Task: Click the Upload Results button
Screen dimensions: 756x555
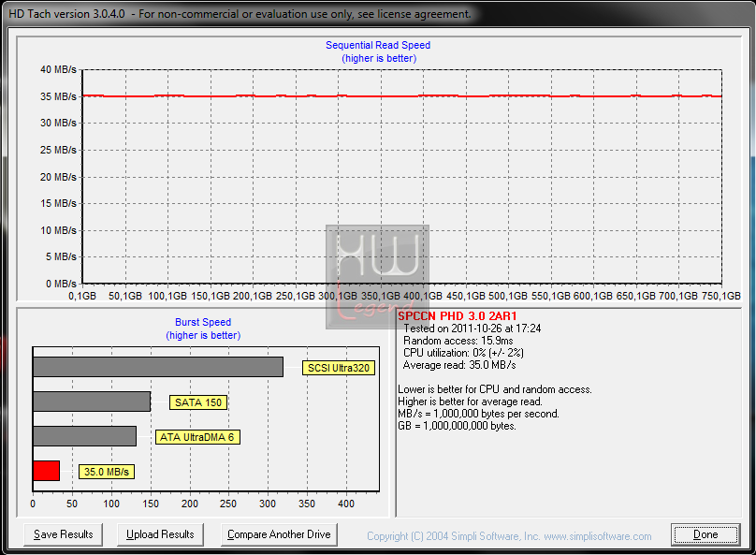Action: pos(160,534)
